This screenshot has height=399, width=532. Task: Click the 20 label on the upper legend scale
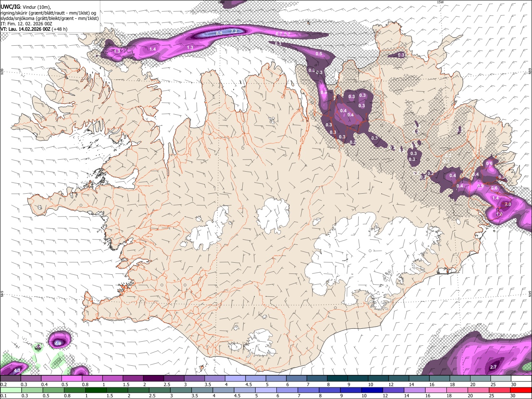473,384
